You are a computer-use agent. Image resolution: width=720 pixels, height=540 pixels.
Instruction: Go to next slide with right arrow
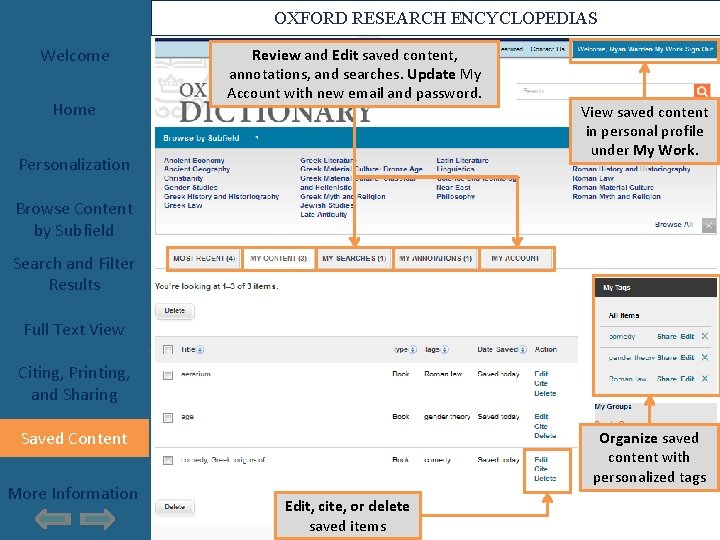tap(97, 519)
